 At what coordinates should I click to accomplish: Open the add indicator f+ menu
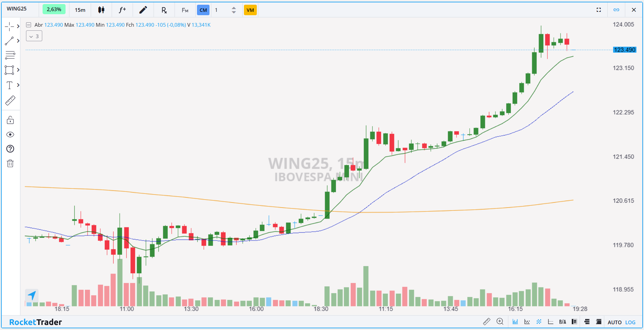pos(122,10)
